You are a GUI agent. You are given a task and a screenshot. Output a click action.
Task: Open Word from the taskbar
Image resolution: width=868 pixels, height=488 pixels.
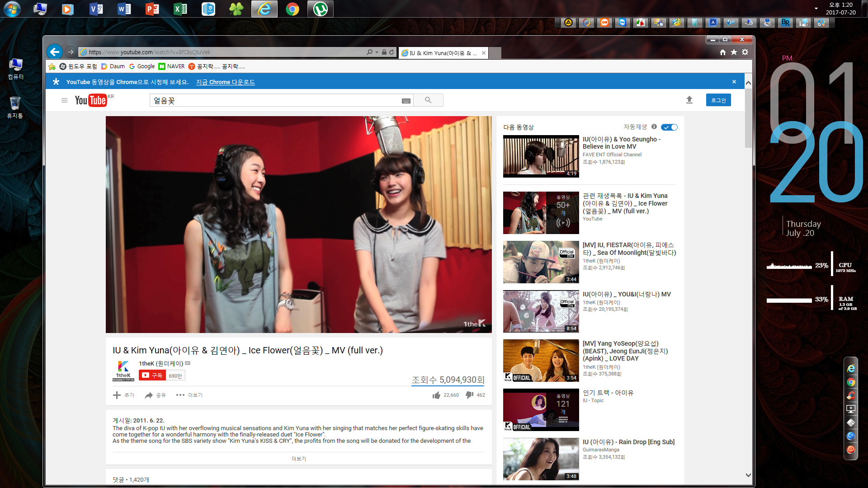click(124, 9)
